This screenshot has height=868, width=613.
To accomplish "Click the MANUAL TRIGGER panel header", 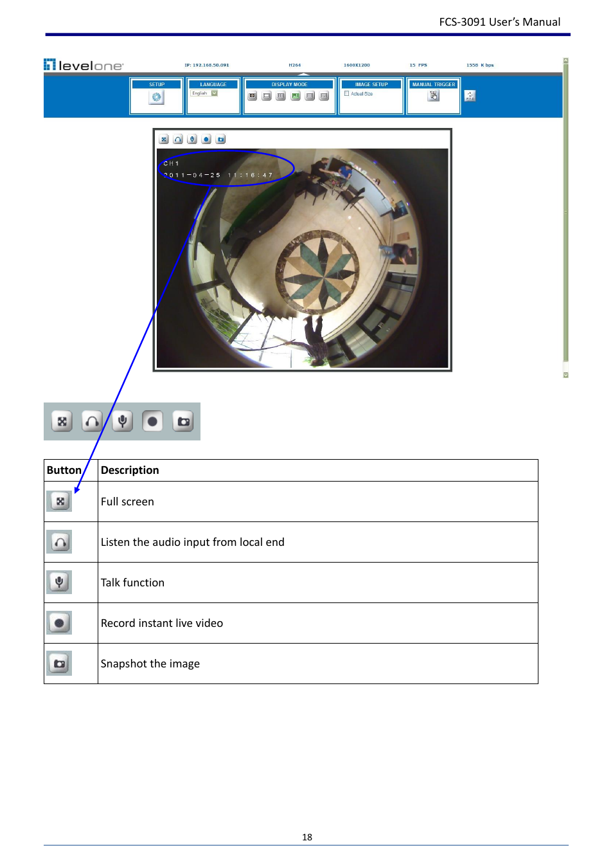I will 434,84.
